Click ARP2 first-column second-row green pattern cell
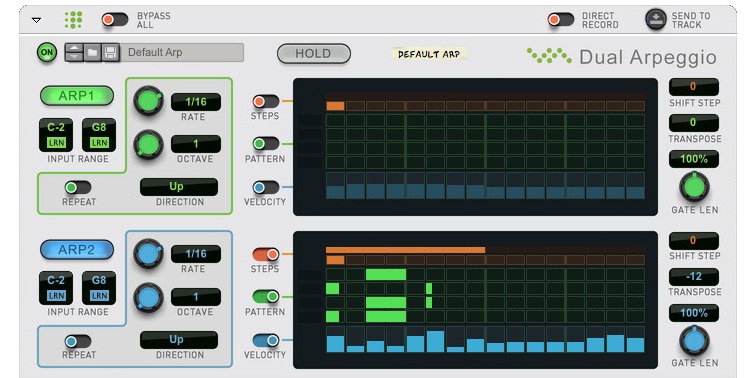756x378 pixels. [x=333, y=289]
